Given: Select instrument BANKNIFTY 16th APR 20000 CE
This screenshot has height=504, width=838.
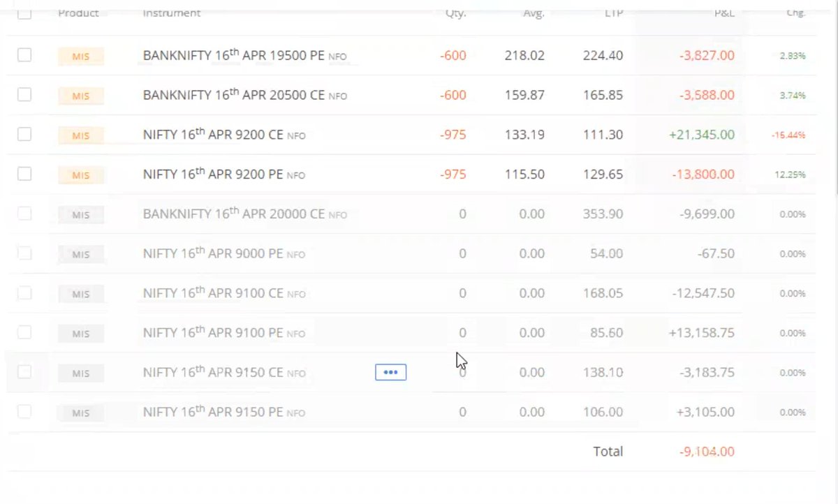Looking at the screenshot, I should coord(245,214).
